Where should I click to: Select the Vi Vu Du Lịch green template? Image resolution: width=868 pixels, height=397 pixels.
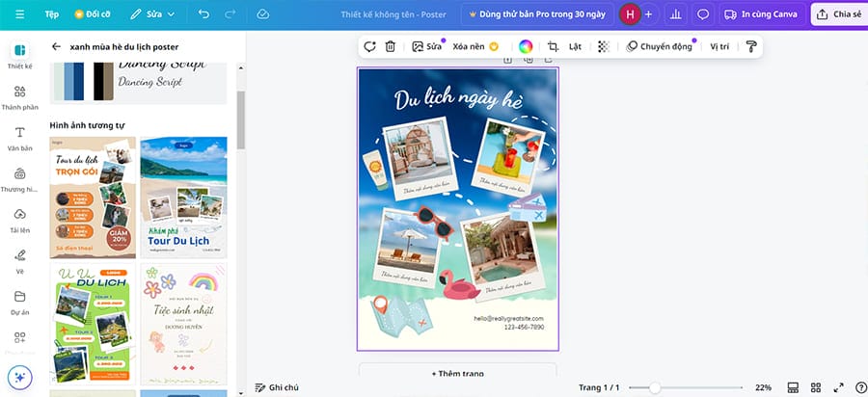coord(93,324)
